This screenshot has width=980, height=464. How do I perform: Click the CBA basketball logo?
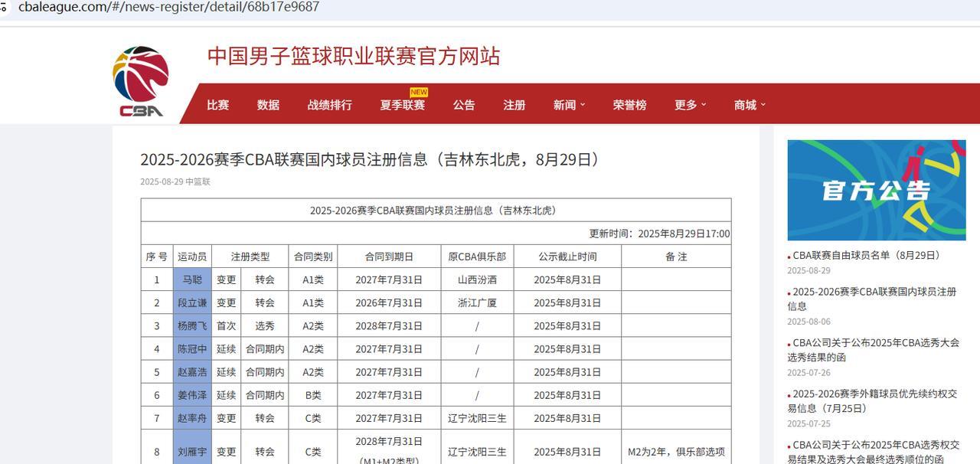coord(142,81)
